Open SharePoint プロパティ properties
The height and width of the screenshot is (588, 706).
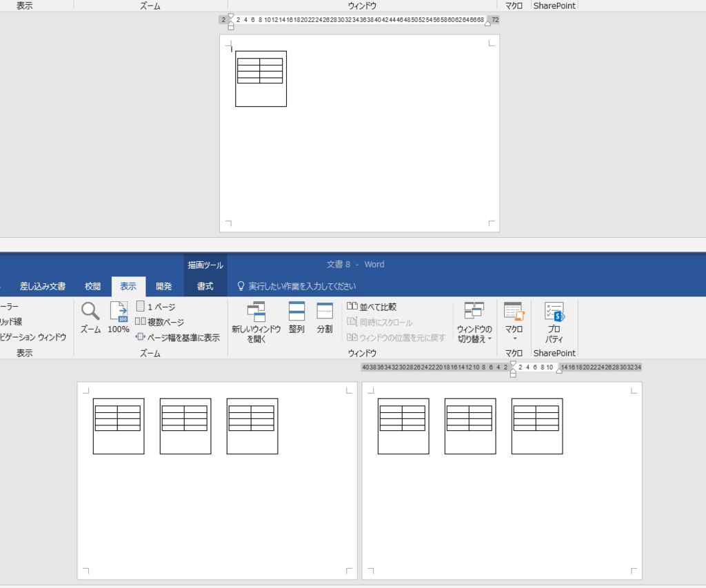coord(554,323)
